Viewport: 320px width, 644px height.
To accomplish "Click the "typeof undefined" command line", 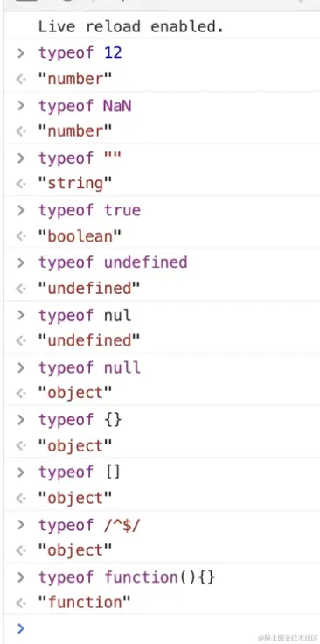I will tap(113, 262).
